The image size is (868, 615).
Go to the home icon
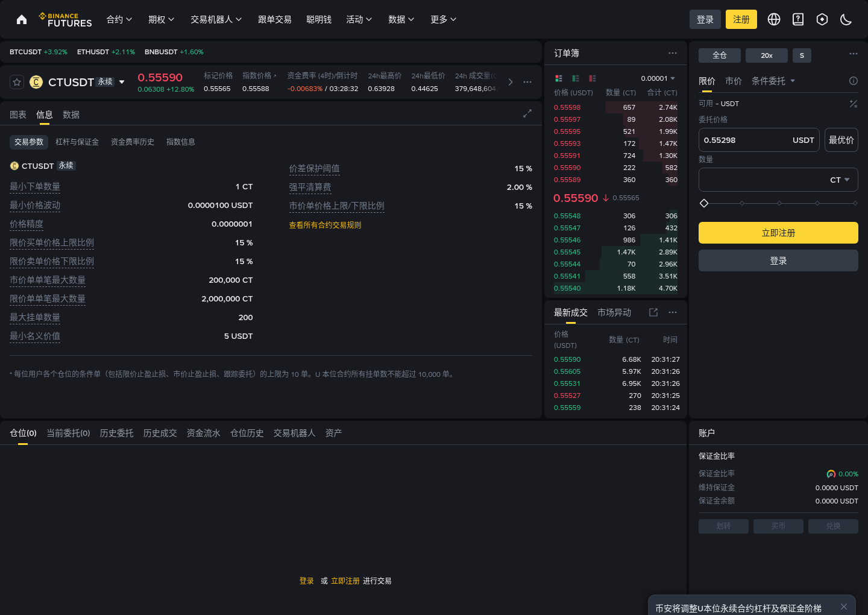[22, 19]
